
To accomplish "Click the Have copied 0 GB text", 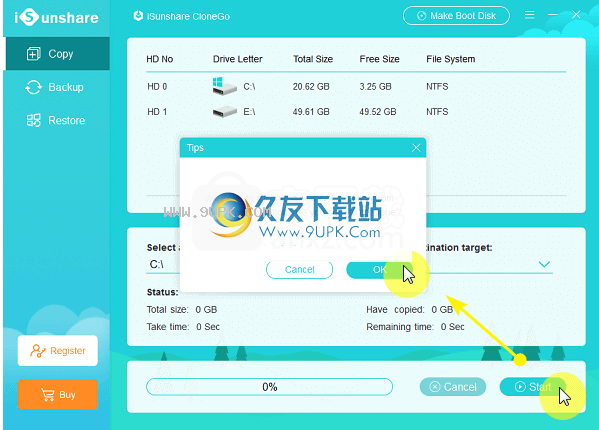I will 410,310.
